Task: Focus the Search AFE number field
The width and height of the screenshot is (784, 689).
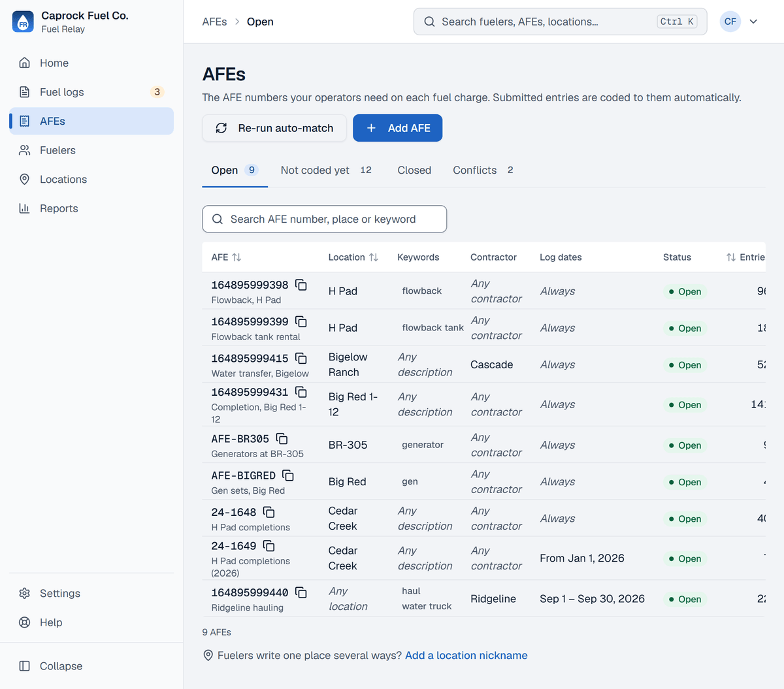Action: point(325,219)
